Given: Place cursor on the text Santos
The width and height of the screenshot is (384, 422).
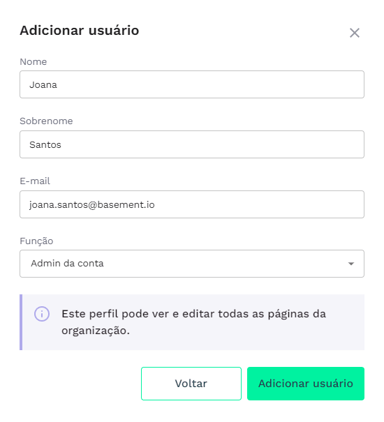Looking at the screenshot, I should point(45,145).
